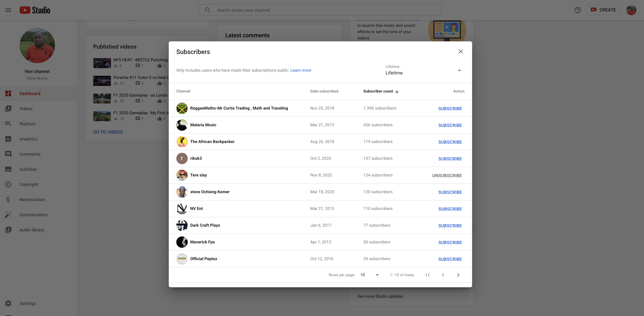This screenshot has height=316, width=644.
Task: Open the account avatar menu
Action: click(x=631, y=10)
